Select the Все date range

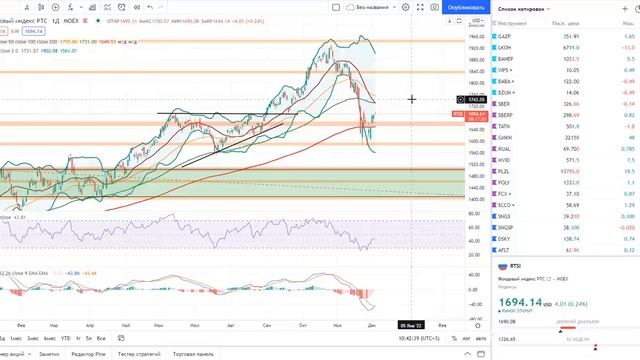(101, 338)
